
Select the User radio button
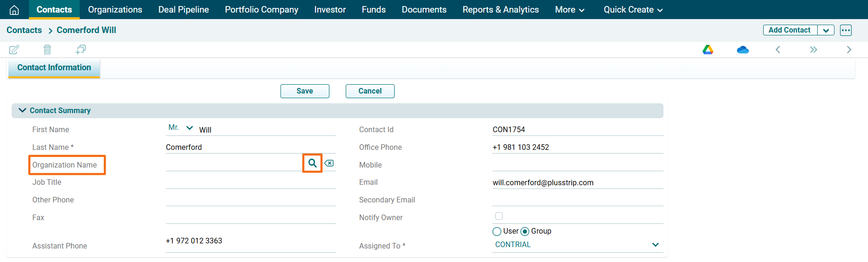pyautogui.click(x=497, y=231)
